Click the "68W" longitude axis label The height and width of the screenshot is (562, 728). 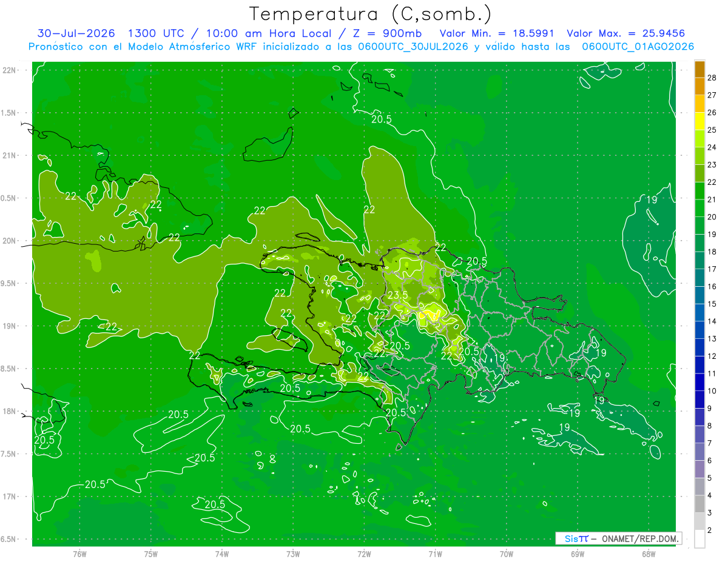649,554
